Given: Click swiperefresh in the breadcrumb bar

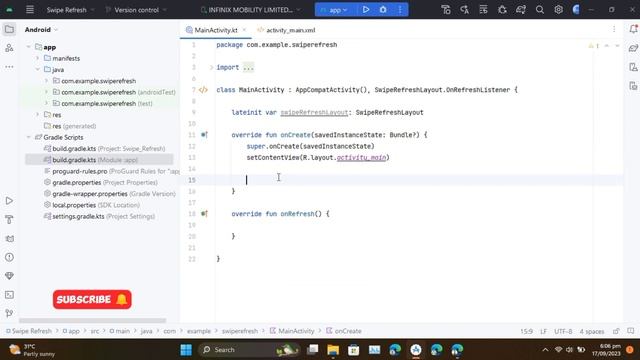Looking at the screenshot, I should click(240, 331).
